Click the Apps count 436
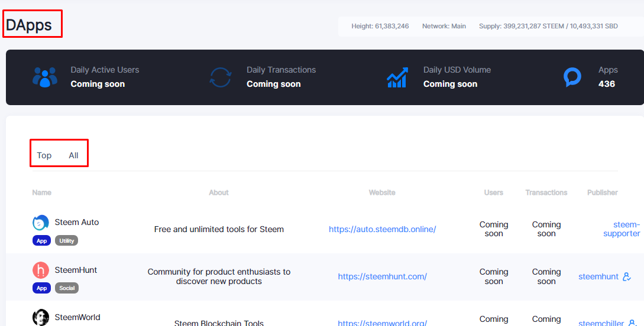644x326 pixels. click(607, 84)
